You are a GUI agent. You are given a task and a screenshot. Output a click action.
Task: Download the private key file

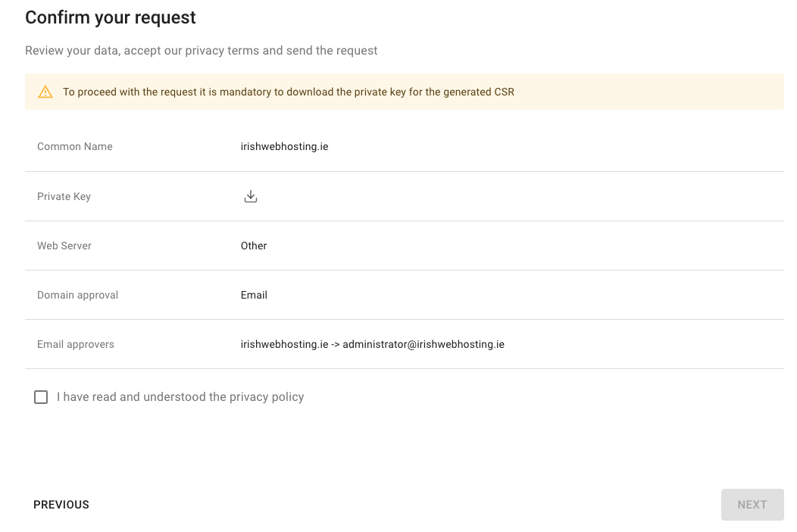(x=251, y=196)
